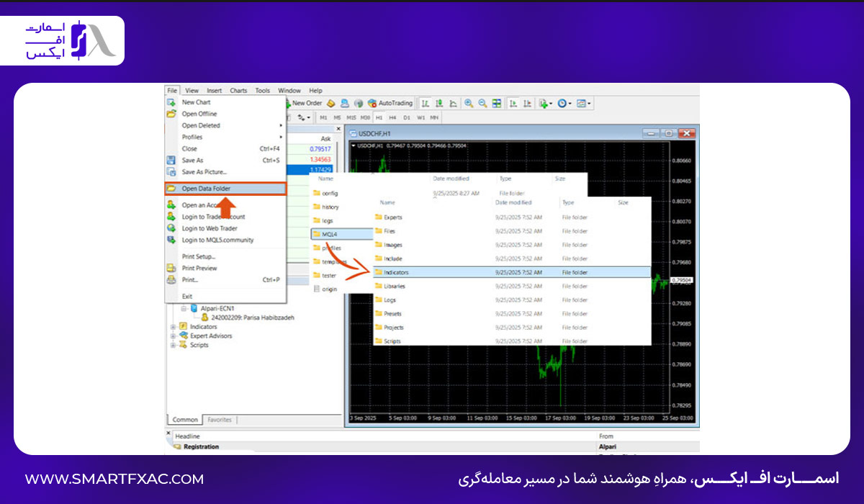Select the M1 timeframe
The height and width of the screenshot is (504, 864).
pos(323,118)
